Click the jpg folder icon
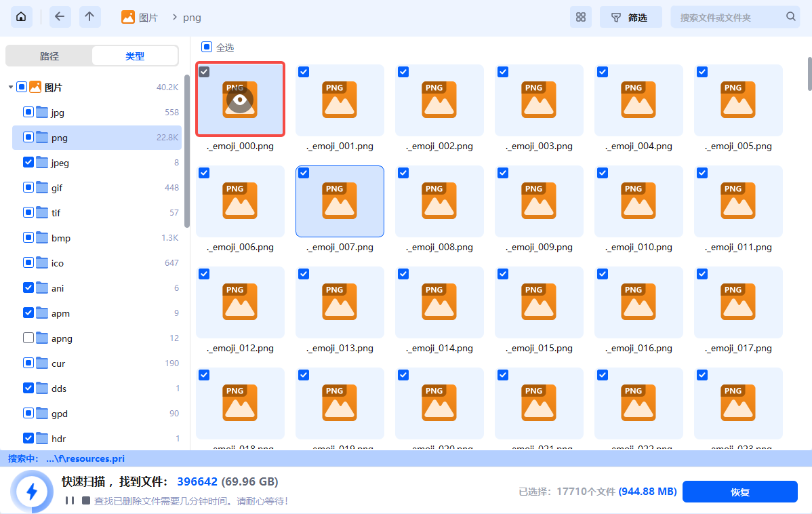The height and width of the screenshot is (514, 812). coord(42,112)
